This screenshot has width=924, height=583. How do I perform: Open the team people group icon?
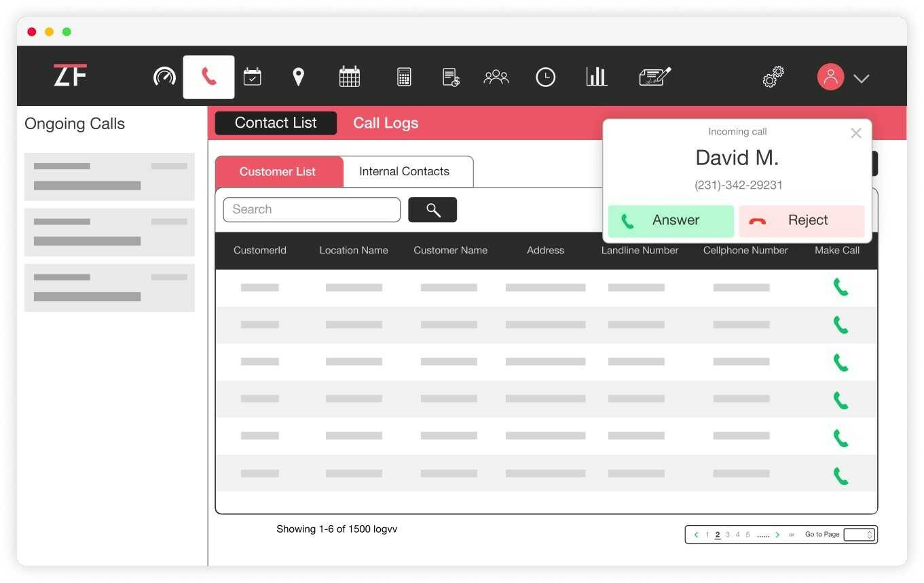tap(496, 77)
